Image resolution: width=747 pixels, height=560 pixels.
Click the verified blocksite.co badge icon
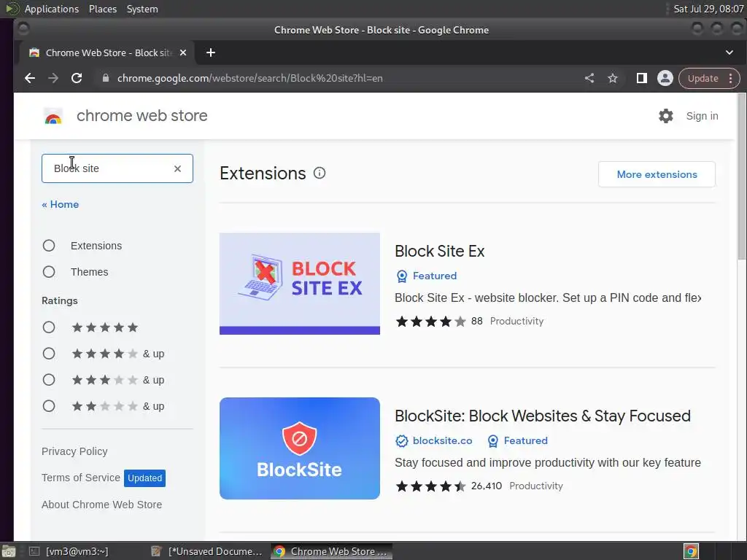pyautogui.click(x=402, y=441)
